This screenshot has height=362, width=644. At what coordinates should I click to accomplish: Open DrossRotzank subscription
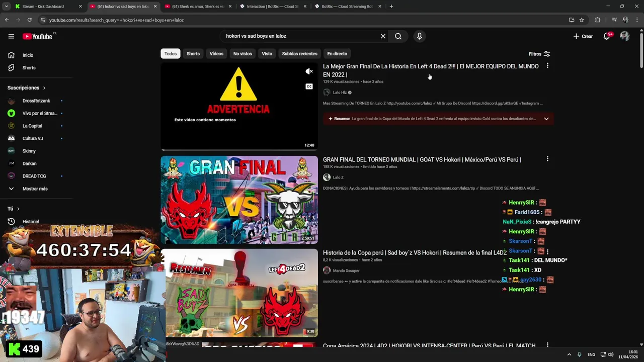click(x=36, y=101)
